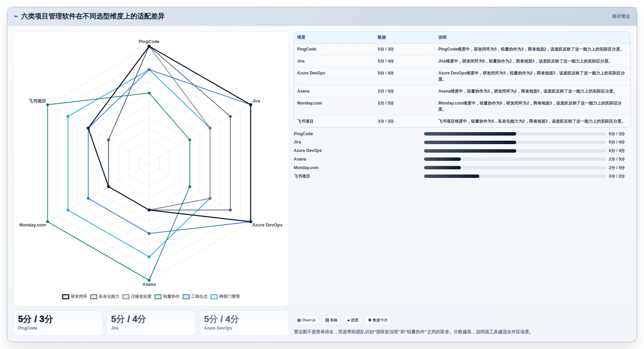Screen dimensions: 644x349
Task: Select the Azure DevOps table row
Action: (462, 76)
